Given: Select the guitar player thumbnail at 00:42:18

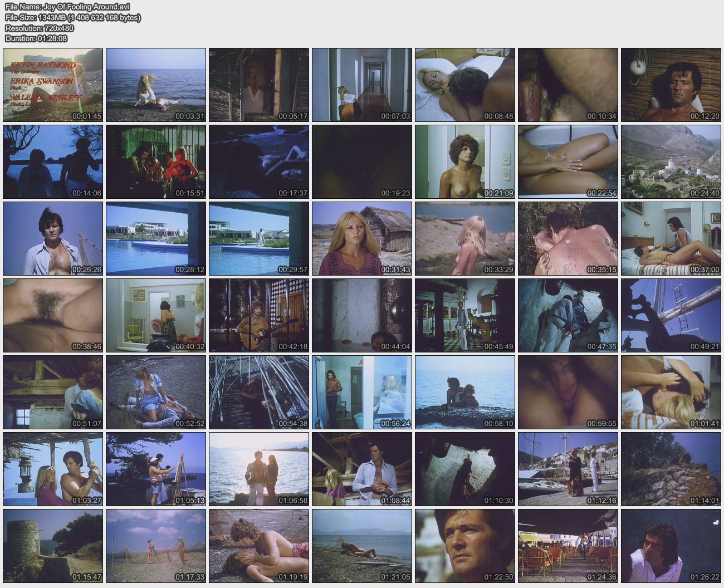Looking at the screenshot, I should point(259,315).
